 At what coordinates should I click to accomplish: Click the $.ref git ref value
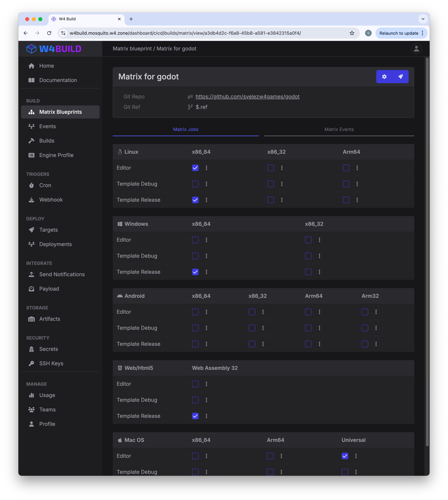(x=201, y=107)
